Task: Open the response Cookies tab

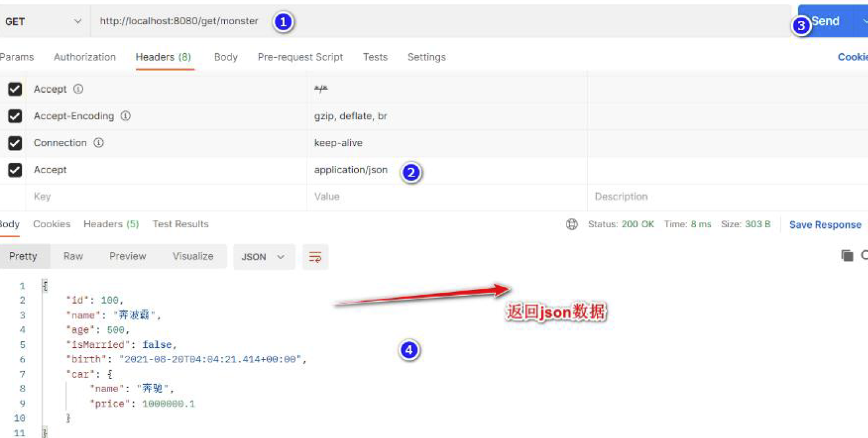Action: (x=51, y=224)
